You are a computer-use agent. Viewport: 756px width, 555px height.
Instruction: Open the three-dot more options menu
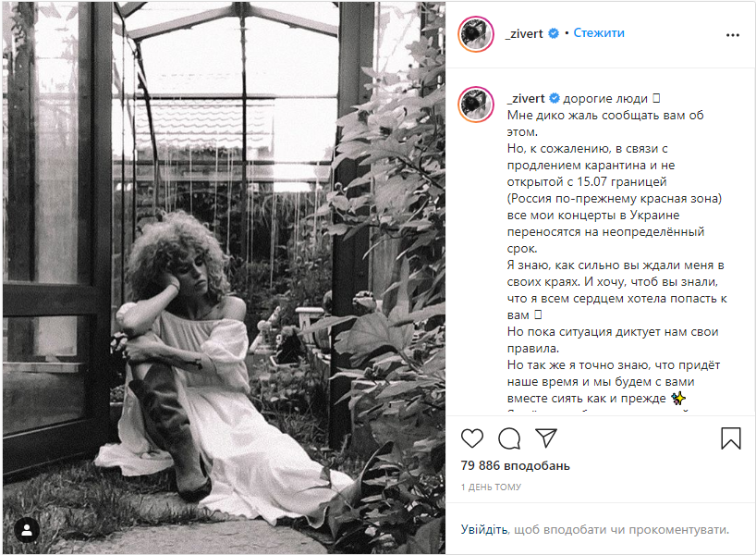(732, 35)
